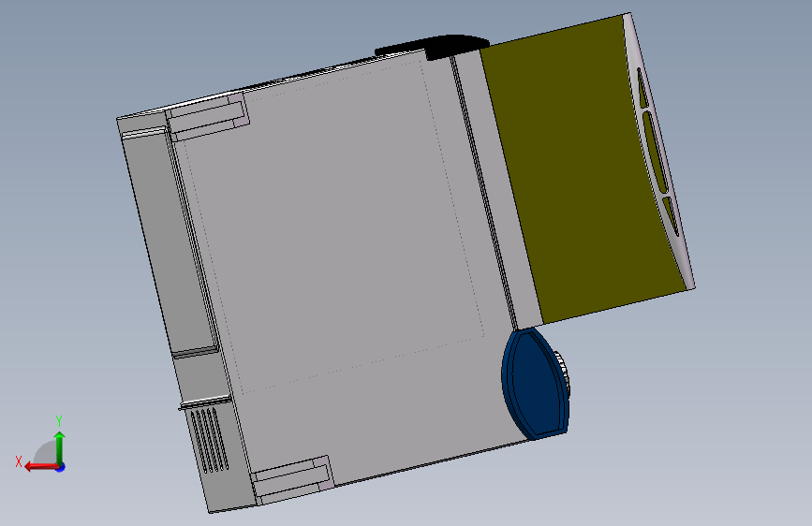The width and height of the screenshot is (812, 526).
Task: Select the white curved slotted end plate
Action: [658, 150]
